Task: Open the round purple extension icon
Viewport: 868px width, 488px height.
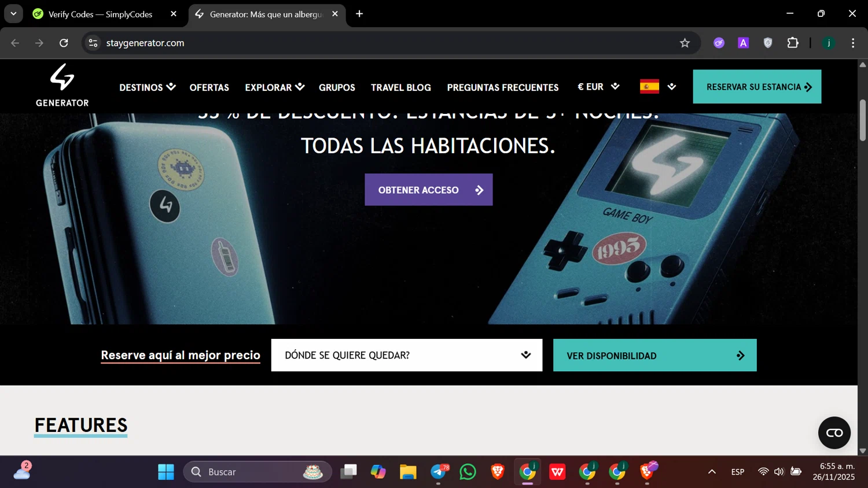Action: (x=719, y=43)
